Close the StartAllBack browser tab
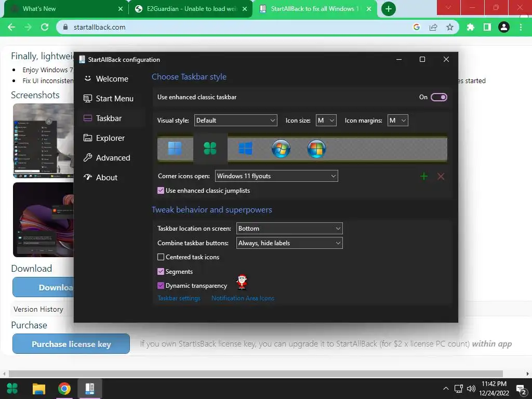The height and width of the screenshot is (399, 532). (369, 9)
